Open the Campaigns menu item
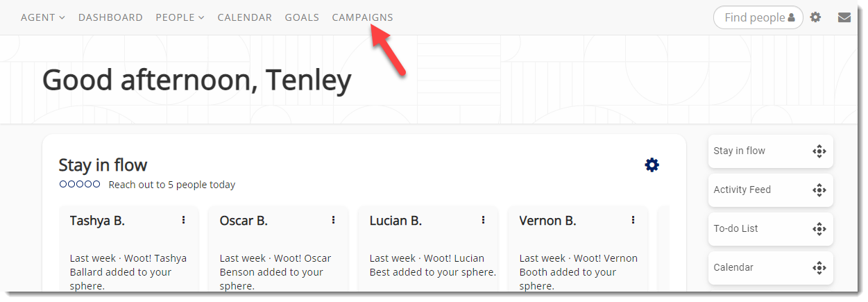This screenshot has width=868, height=302. coord(362,17)
